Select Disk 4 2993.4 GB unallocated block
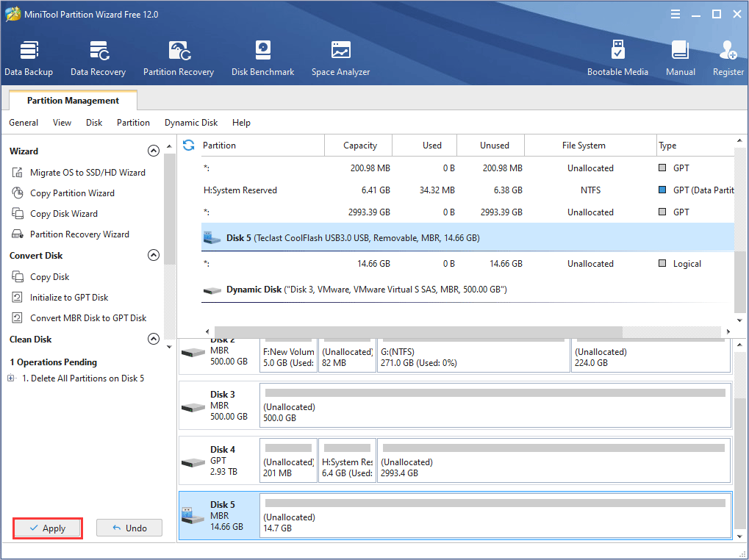749x560 pixels. click(x=554, y=460)
